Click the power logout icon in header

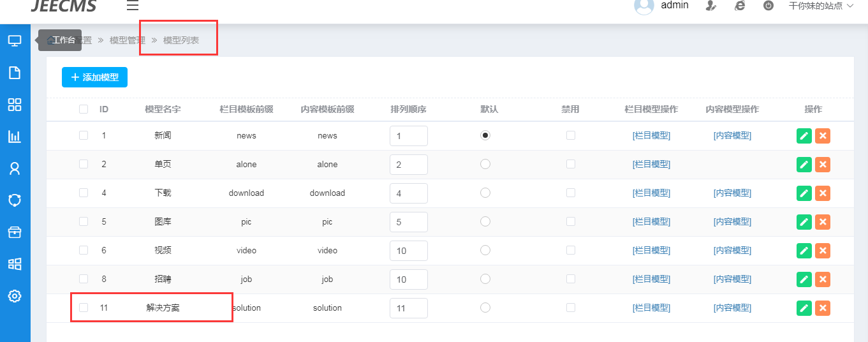click(769, 6)
